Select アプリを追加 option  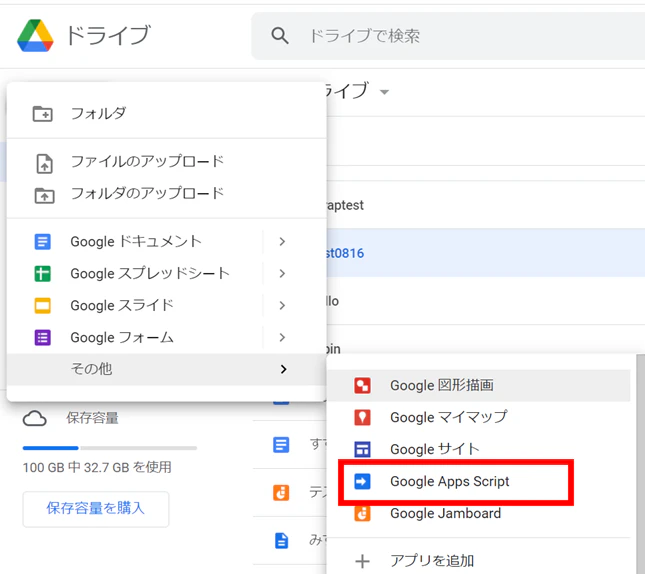(479, 561)
